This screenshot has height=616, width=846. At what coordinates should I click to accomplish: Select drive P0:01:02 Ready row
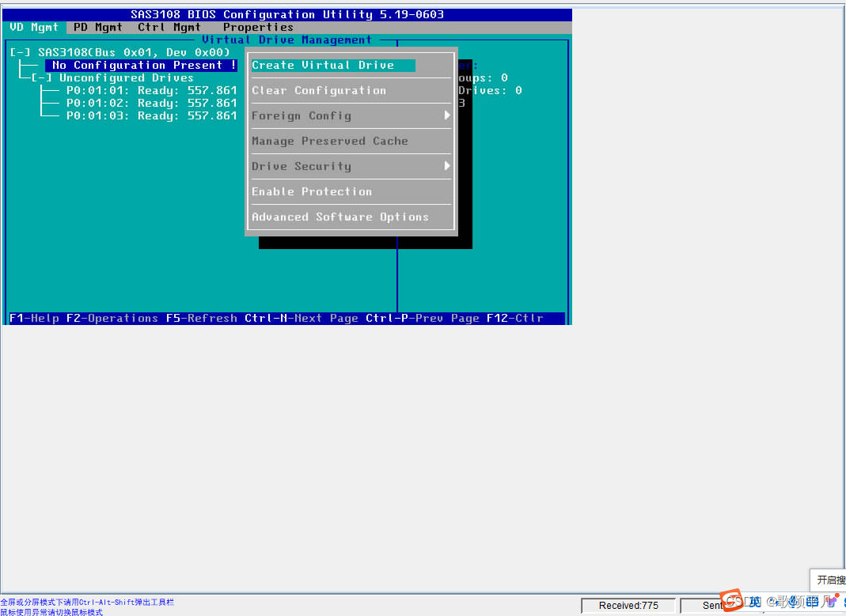(x=152, y=103)
